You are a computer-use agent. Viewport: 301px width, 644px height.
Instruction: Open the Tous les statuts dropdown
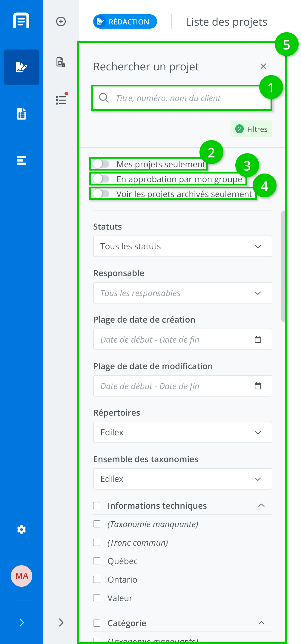pos(182,246)
